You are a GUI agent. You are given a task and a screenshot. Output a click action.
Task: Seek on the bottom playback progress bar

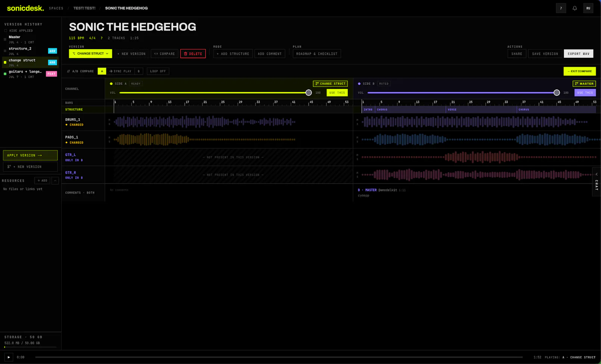click(279, 357)
